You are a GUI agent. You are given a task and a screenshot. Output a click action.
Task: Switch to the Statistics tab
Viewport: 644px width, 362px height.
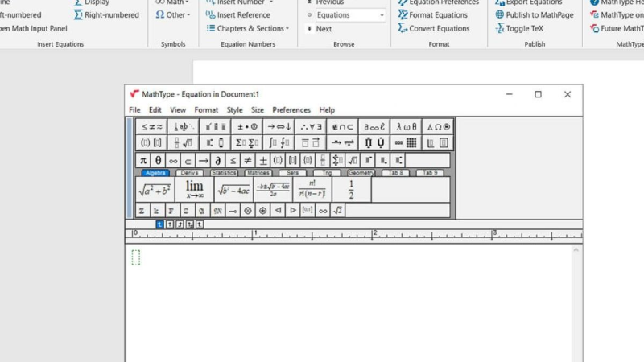pyautogui.click(x=224, y=173)
